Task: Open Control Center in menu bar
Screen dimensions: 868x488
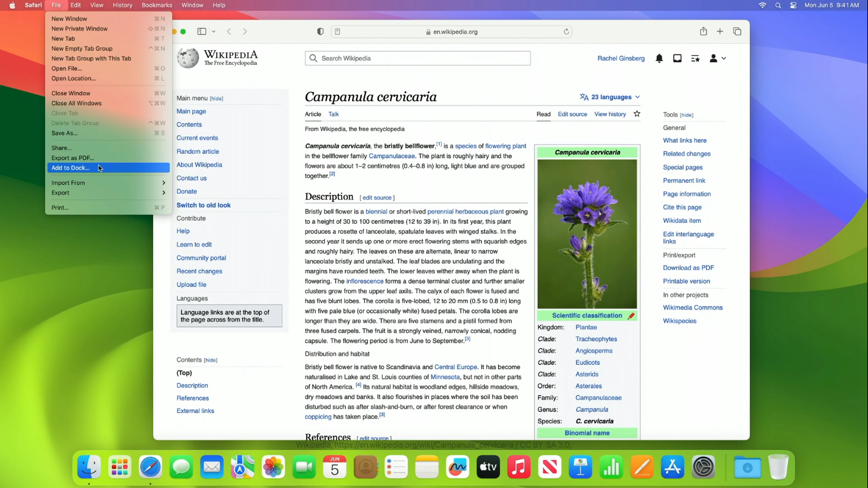Action: pos(793,5)
